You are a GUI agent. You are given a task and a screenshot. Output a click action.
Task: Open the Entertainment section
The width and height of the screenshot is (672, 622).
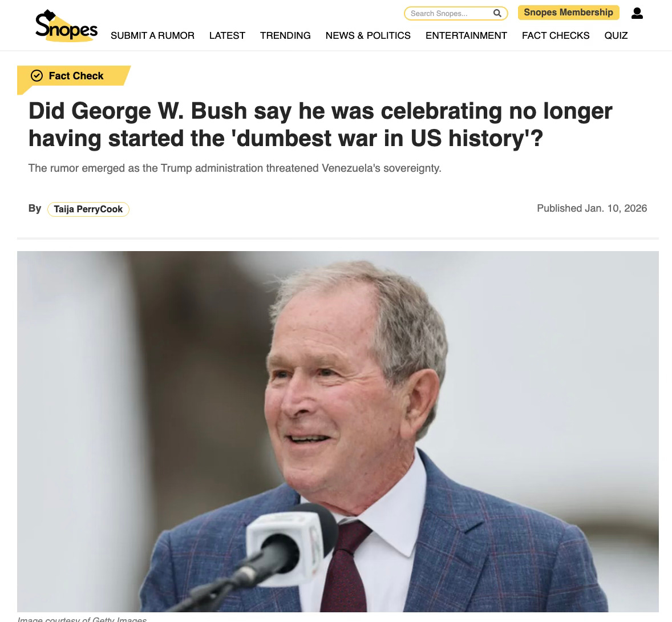[x=466, y=35]
